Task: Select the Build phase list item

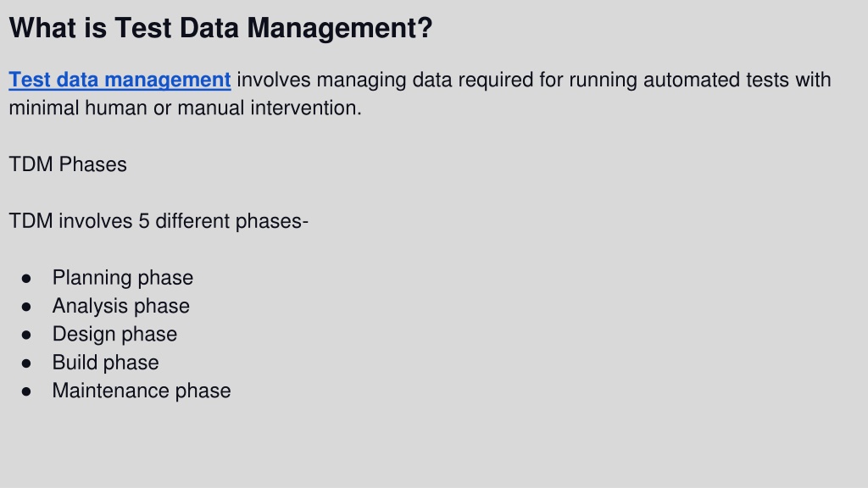Action: click(105, 363)
